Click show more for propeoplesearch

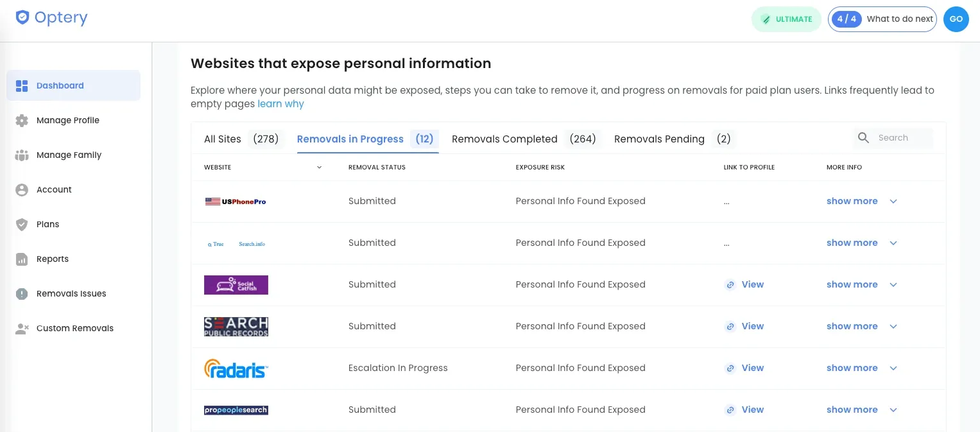pos(852,410)
